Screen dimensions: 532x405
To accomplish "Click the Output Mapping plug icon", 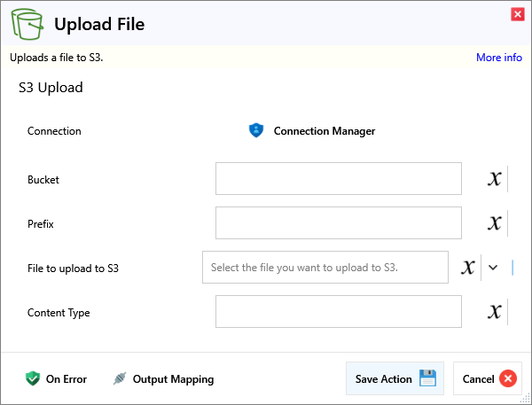I will click(x=120, y=379).
